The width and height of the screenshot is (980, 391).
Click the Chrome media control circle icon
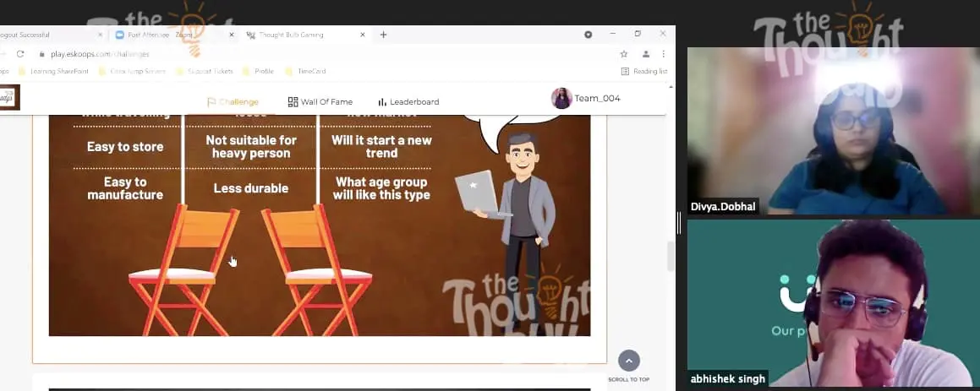tap(589, 35)
